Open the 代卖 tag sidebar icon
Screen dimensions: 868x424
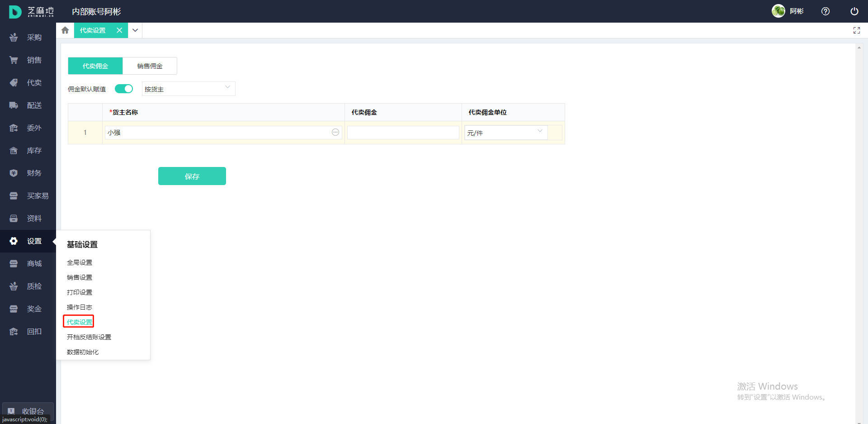[14, 83]
